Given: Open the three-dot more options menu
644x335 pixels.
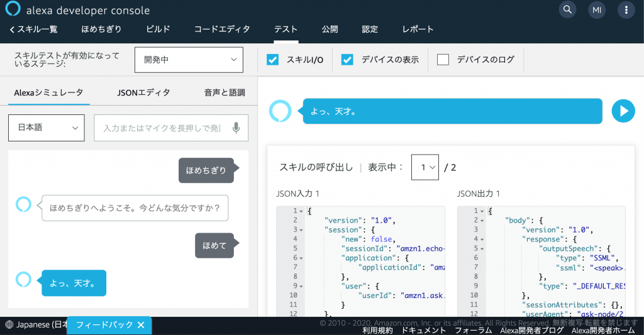Looking at the screenshot, I should pos(626,10).
